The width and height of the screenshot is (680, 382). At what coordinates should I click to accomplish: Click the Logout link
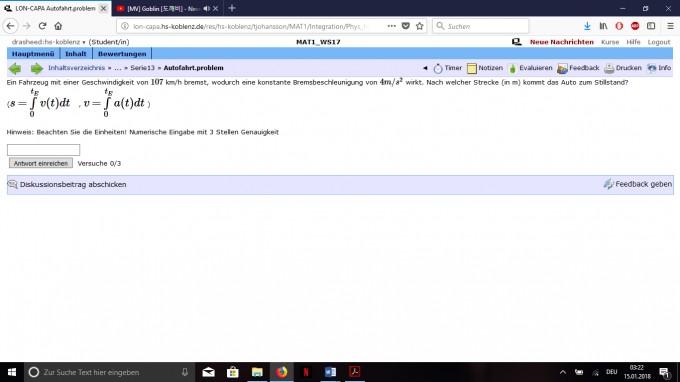(659, 42)
